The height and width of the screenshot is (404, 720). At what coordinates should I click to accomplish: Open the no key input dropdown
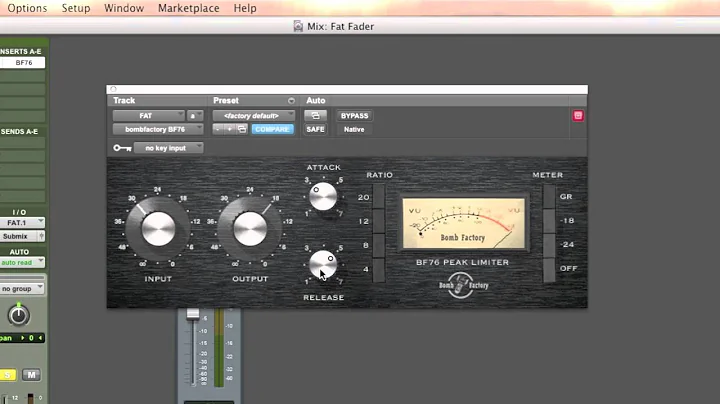pyautogui.click(x=169, y=148)
